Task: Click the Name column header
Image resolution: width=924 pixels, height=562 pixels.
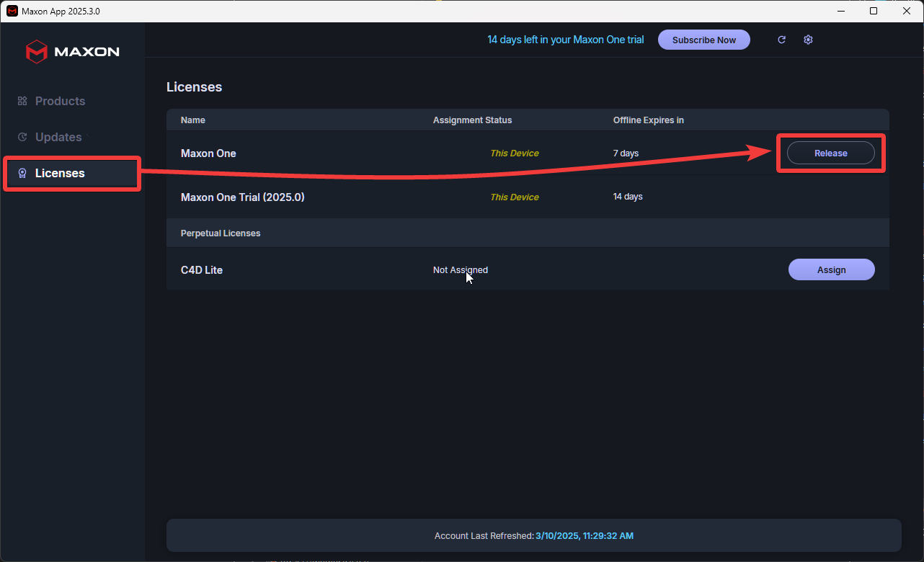Action: pyautogui.click(x=193, y=120)
